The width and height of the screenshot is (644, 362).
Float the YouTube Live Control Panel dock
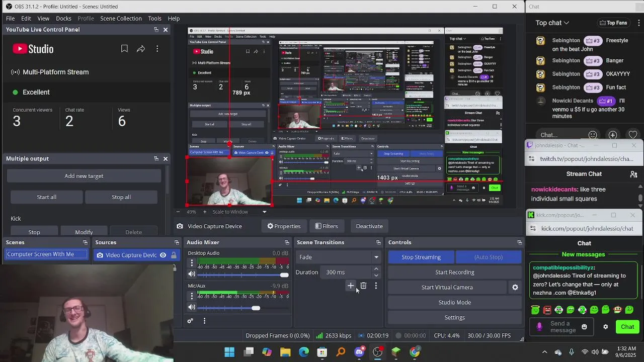[x=156, y=30]
